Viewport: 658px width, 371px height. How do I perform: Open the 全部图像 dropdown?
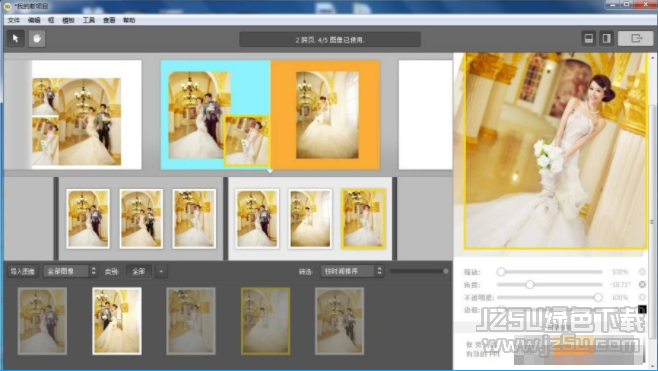(x=70, y=271)
